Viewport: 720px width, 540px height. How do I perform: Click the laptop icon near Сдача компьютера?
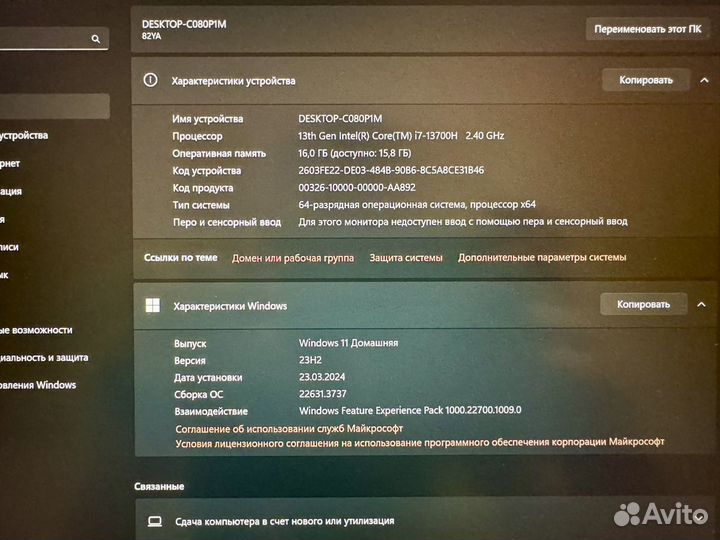pos(155,521)
